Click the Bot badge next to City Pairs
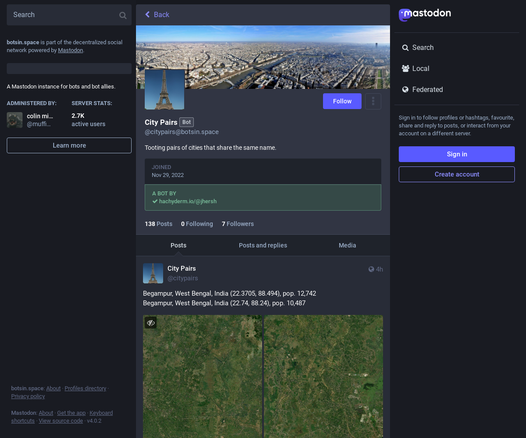 click(x=187, y=122)
